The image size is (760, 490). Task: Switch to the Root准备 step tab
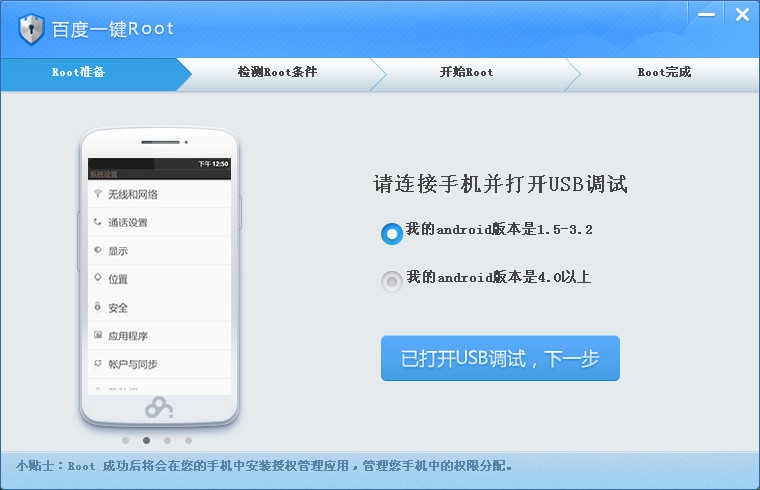coord(90,74)
